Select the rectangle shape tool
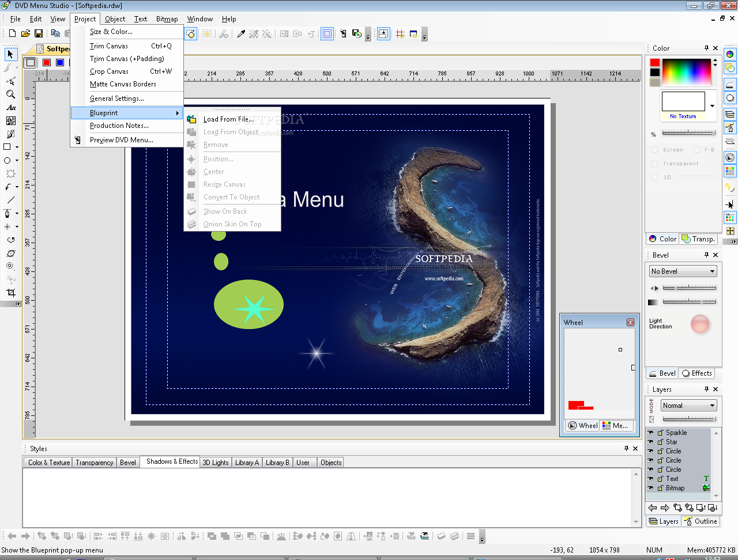This screenshot has width=738, height=560. pos(7,147)
